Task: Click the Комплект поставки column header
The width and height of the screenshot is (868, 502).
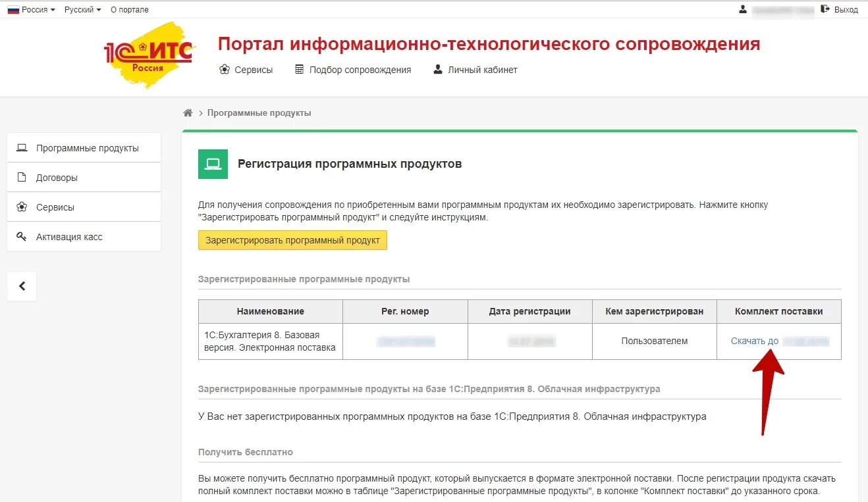Action: (x=779, y=312)
